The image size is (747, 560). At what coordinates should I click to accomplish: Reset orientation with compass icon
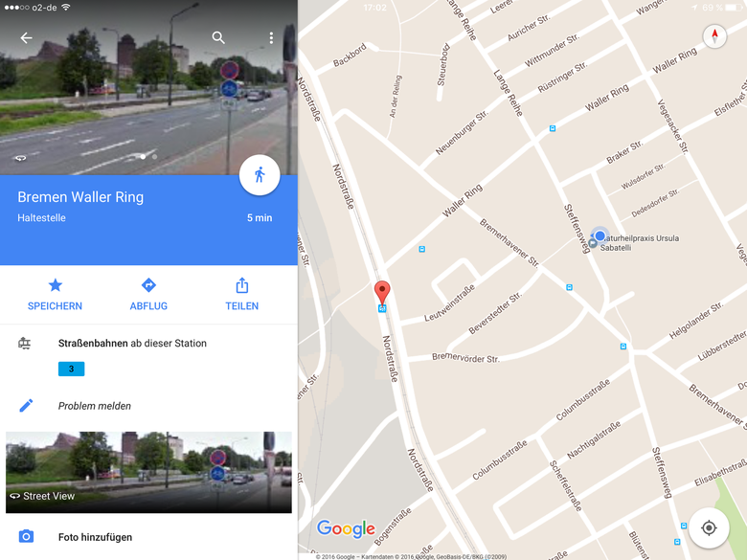click(714, 35)
